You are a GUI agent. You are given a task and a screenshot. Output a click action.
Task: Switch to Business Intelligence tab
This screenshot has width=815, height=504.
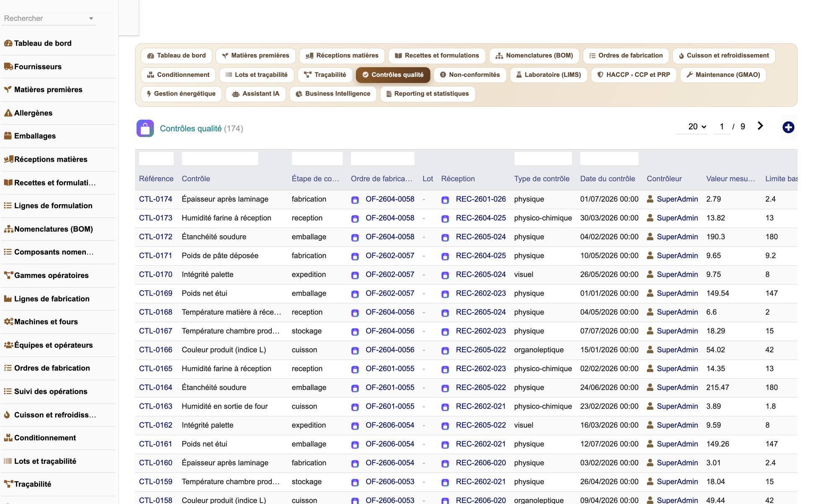(x=333, y=94)
